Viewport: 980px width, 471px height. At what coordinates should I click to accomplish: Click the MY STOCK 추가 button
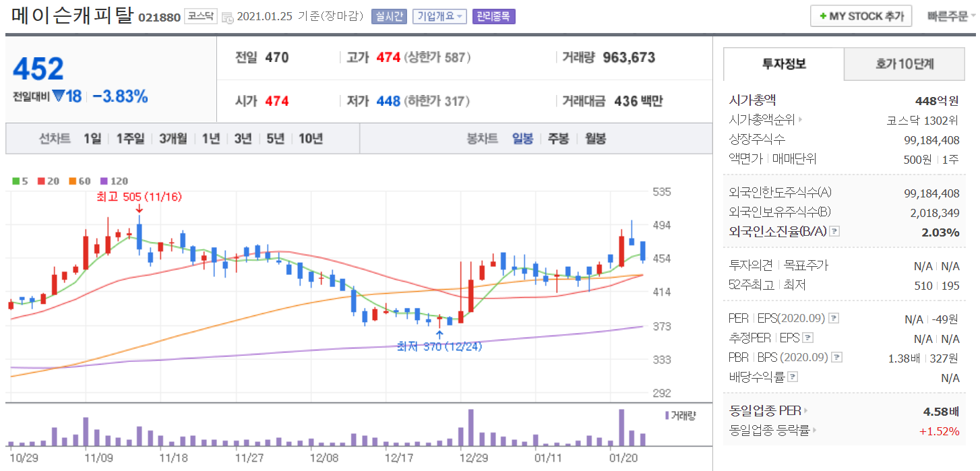point(861,16)
